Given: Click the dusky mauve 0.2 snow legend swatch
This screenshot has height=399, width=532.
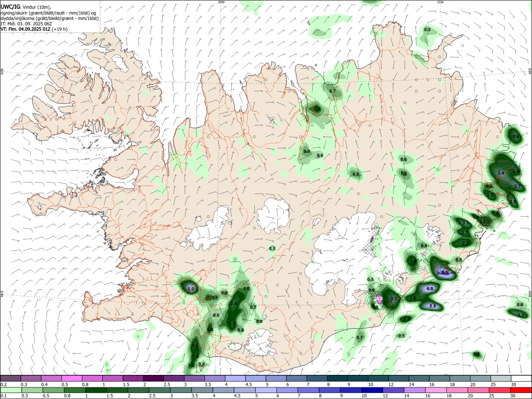Looking at the screenshot, I should click(10, 378).
